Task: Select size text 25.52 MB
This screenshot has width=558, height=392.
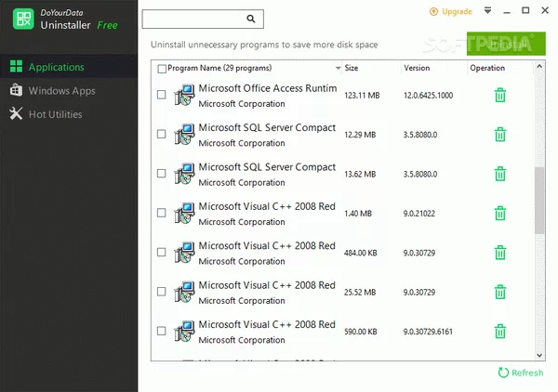Action: pyautogui.click(x=360, y=293)
